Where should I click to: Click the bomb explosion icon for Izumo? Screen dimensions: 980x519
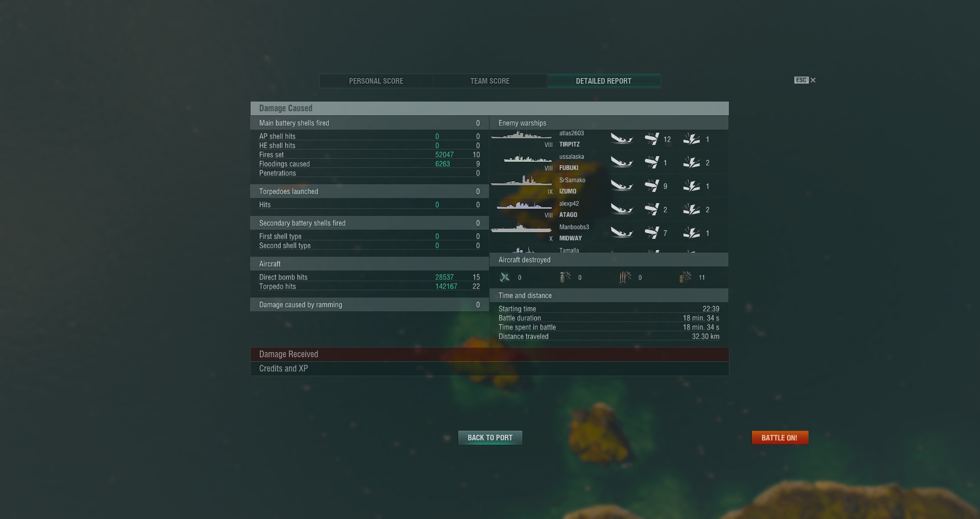(692, 186)
